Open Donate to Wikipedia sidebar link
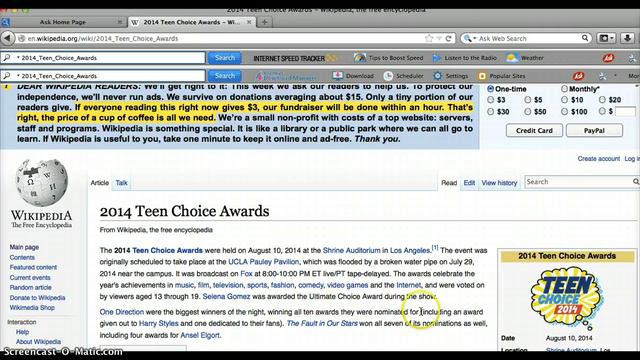The image size is (640, 360). (38, 298)
